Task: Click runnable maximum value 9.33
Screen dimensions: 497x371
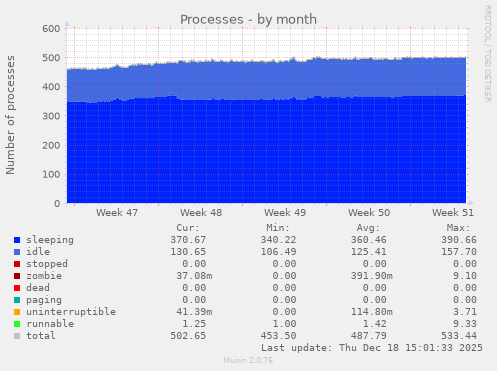Action: tap(465, 324)
